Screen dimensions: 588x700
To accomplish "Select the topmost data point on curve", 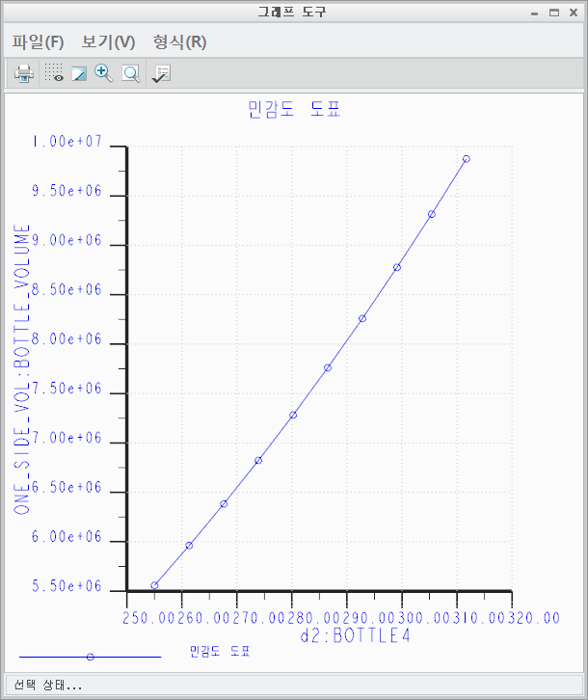I will pos(467,159).
